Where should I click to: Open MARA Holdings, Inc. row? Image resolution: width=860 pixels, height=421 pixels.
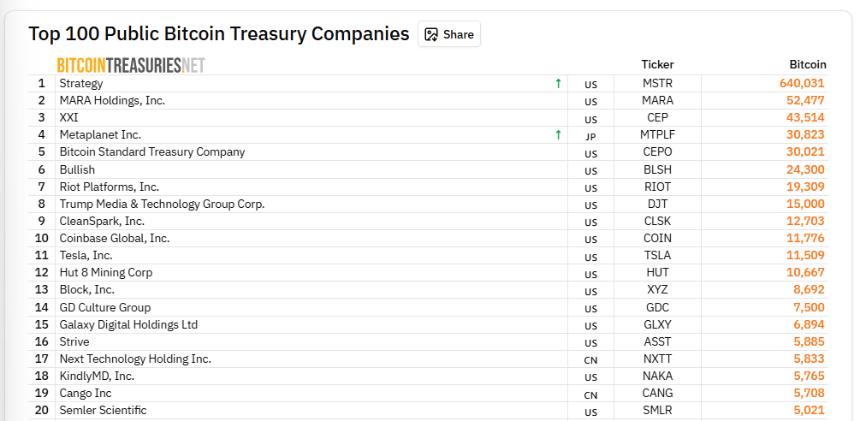(x=112, y=101)
